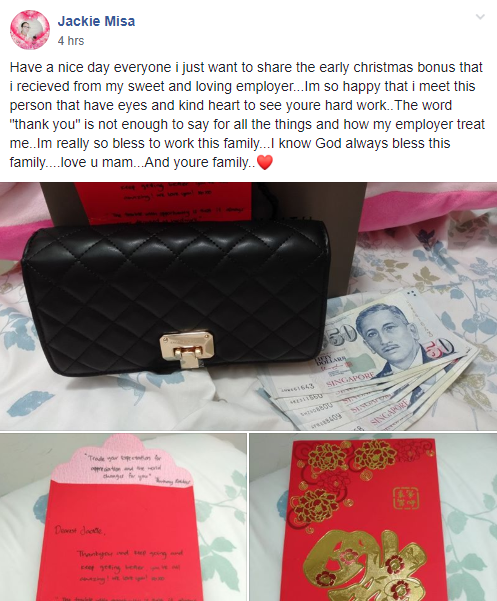
Task: Click the post text paragraph
Action: coord(247,115)
